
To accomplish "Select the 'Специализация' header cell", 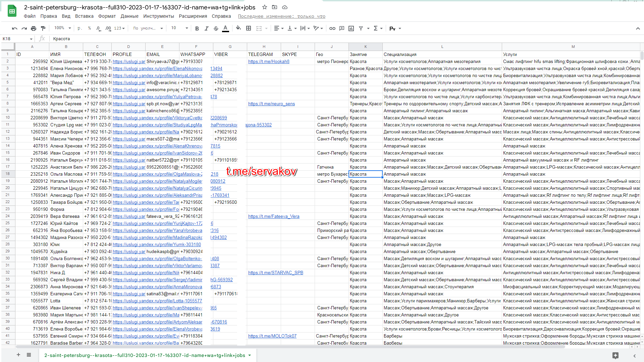I will click(x=442, y=54).
